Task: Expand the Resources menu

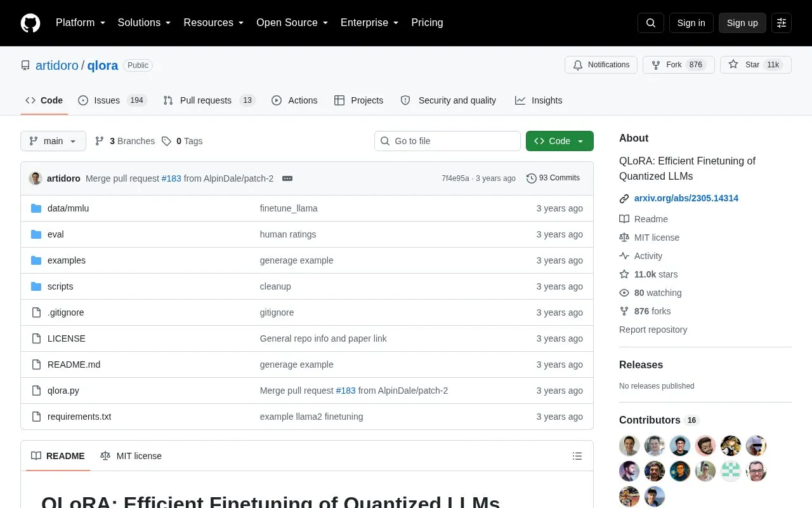Action: [214, 23]
